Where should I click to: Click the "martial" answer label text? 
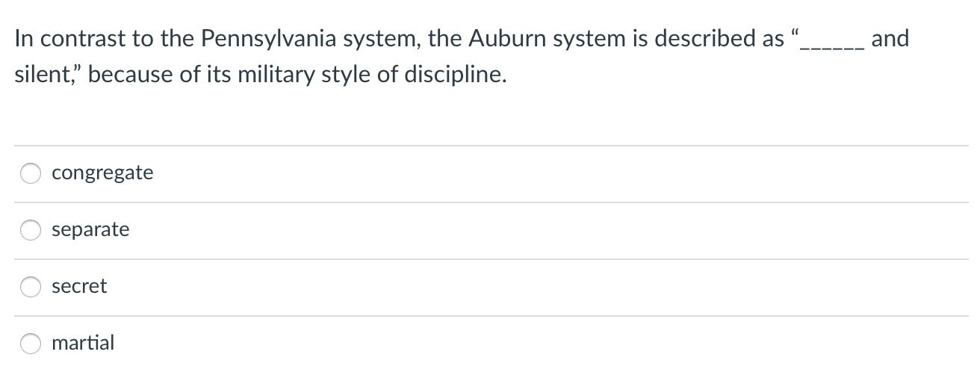pos(83,344)
